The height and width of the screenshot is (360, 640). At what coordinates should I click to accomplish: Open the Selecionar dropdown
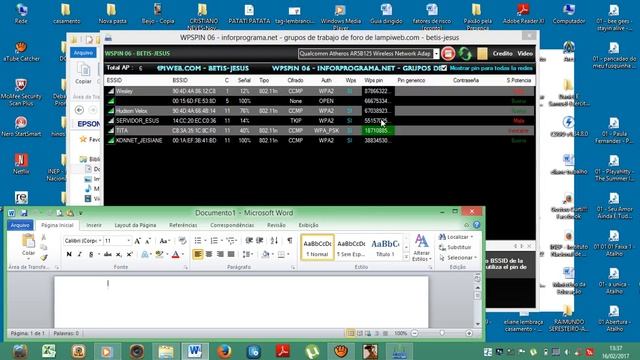pyautogui.click(x=458, y=258)
